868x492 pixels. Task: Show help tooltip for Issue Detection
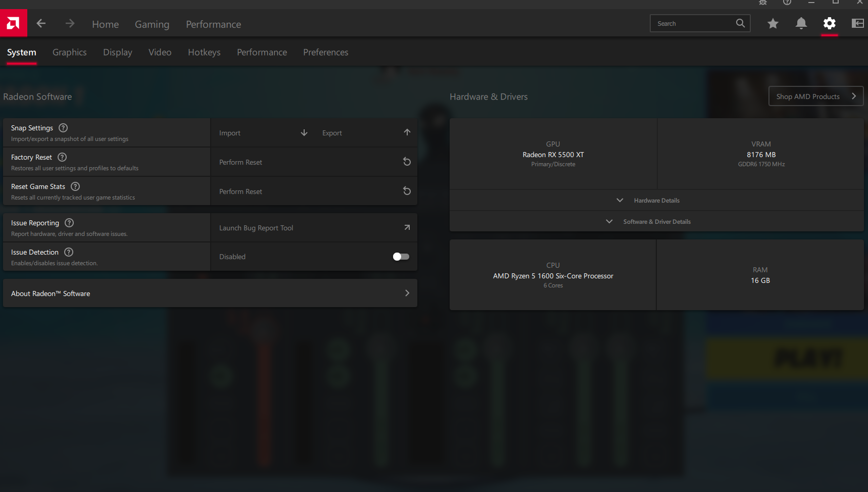pos(69,252)
